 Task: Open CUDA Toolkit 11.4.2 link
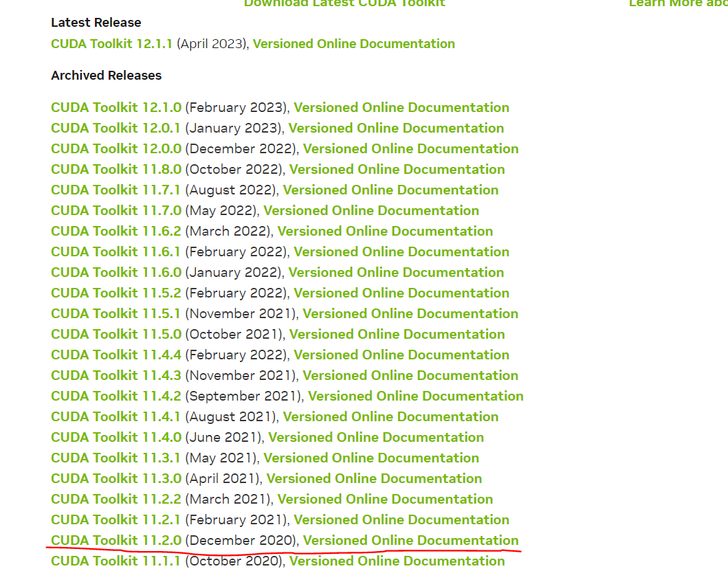coord(116,396)
